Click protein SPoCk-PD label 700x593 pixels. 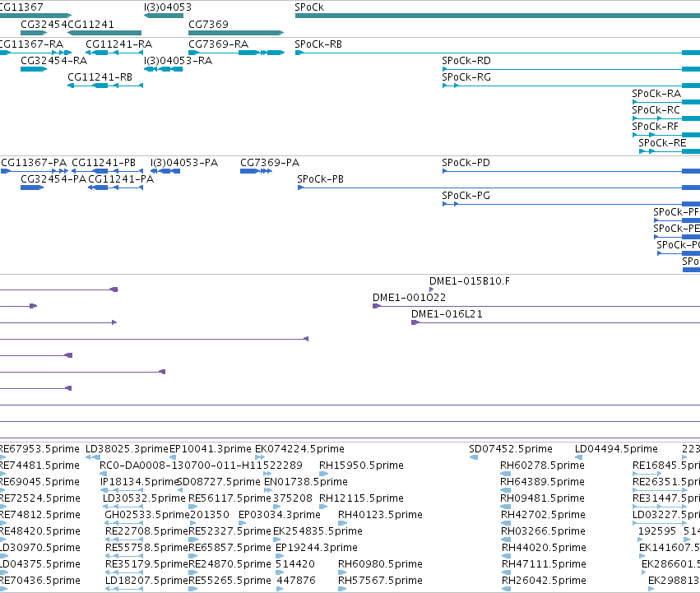(x=466, y=163)
